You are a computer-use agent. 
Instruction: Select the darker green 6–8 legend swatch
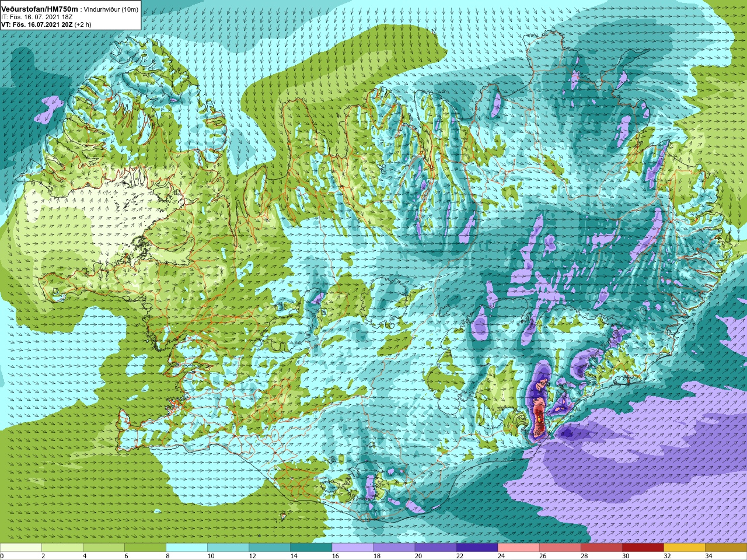(x=145, y=548)
